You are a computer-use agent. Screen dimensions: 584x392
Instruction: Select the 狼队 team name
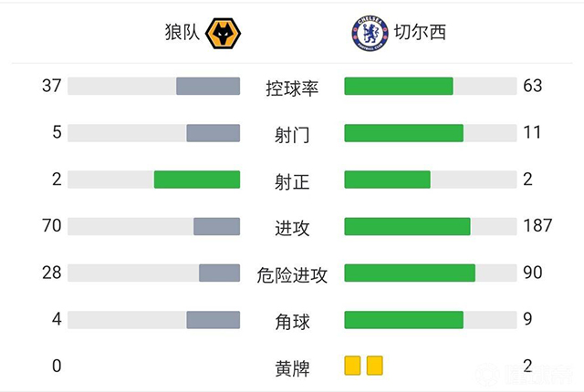pyautogui.click(x=181, y=34)
